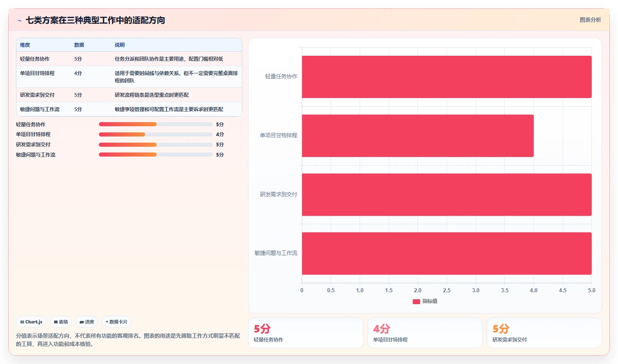This screenshot has height=364, width=618.
Task: Click the 轻量任务协作 y-axis label
Action: (x=281, y=77)
